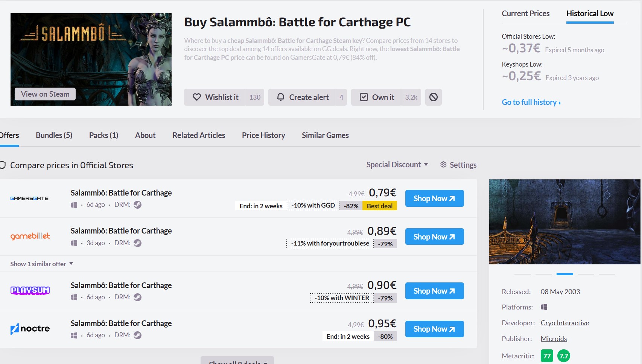This screenshot has width=642, height=364.
Task: Click Shop Now for Playsum offer
Action: (x=434, y=291)
